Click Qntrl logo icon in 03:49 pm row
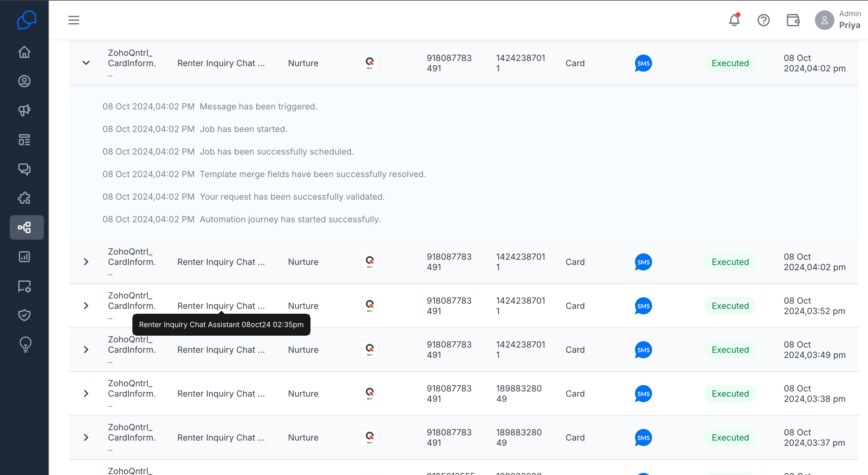This screenshot has width=868, height=475. click(370, 350)
